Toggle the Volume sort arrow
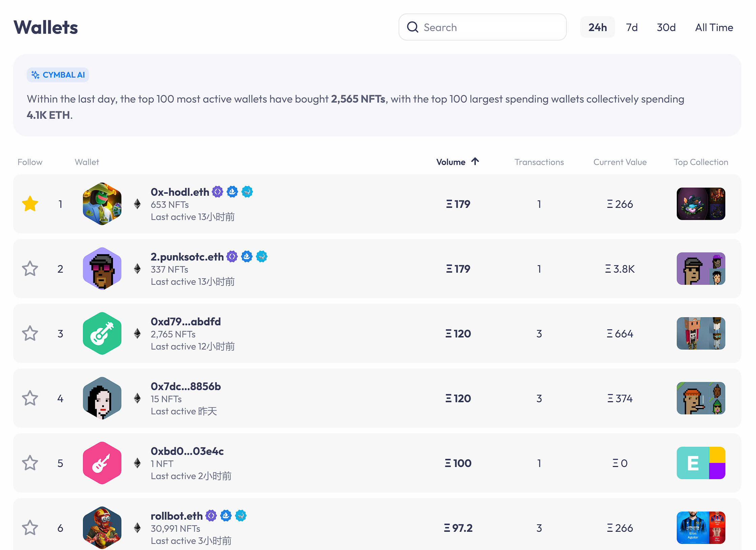This screenshot has width=756, height=550. [475, 162]
